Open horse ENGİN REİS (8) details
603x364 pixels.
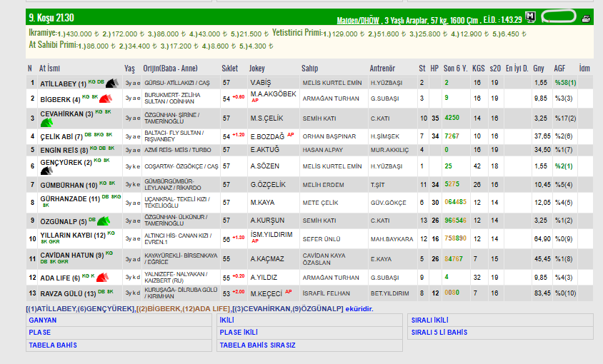tap(64, 150)
